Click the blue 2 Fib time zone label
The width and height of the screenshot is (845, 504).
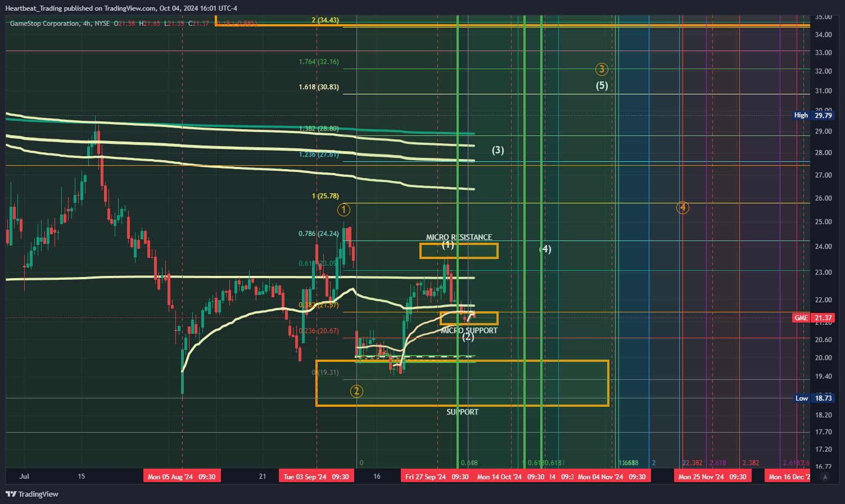[x=654, y=463]
